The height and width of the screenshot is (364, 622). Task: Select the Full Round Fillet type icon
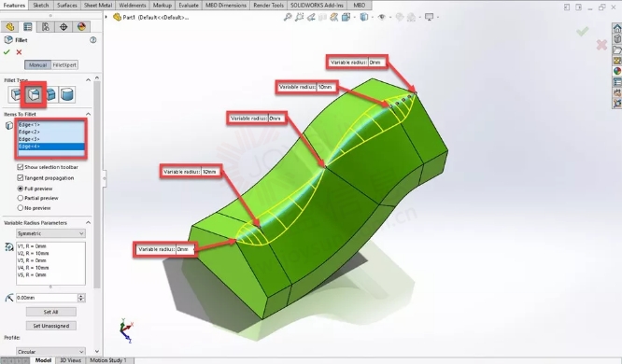tap(67, 94)
